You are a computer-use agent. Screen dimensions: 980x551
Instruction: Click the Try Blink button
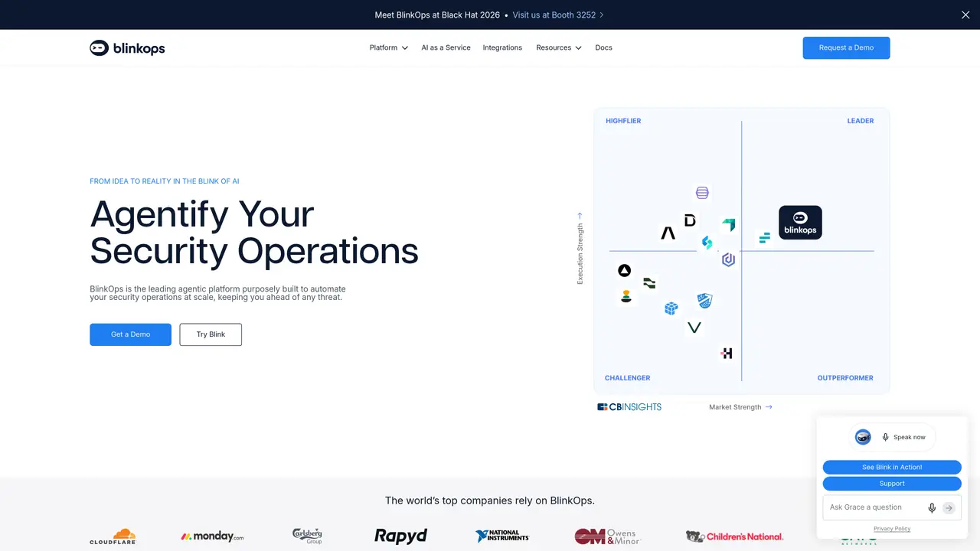tap(211, 334)
